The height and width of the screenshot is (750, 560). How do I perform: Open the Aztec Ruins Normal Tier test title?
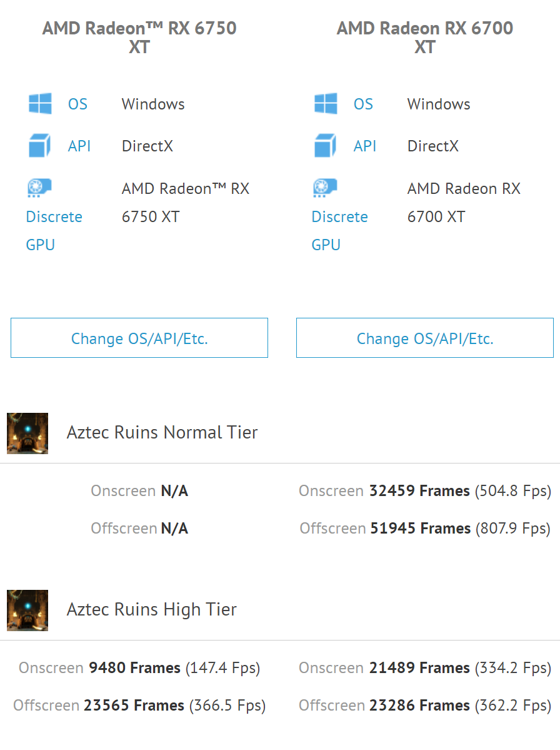click(162, 432)
